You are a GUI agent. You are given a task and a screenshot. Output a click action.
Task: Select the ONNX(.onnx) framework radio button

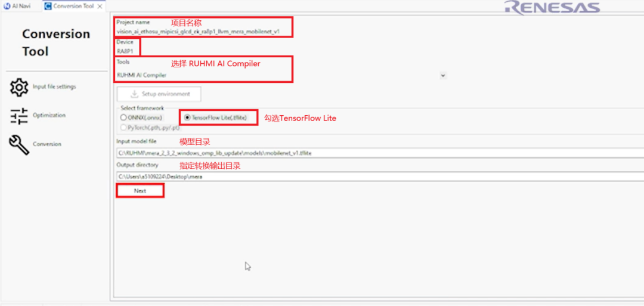point(123,118)
